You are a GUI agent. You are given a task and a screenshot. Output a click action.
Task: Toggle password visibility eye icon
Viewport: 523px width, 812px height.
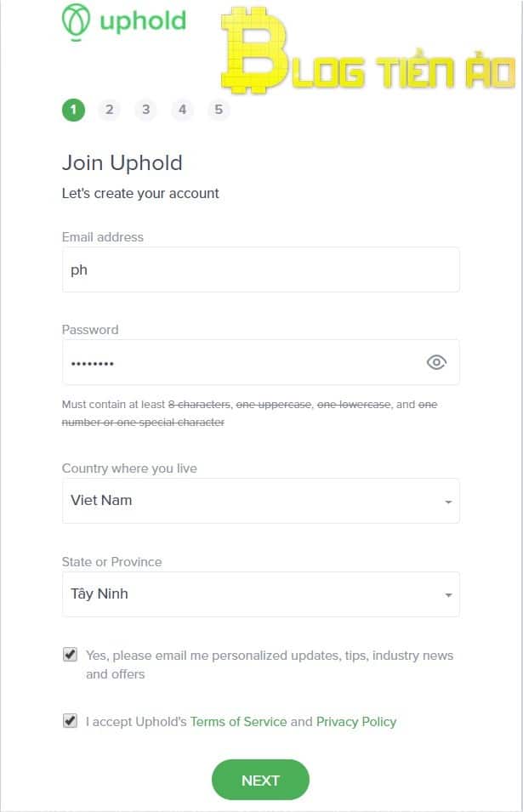pyautogui.click(x=436, y=363)
